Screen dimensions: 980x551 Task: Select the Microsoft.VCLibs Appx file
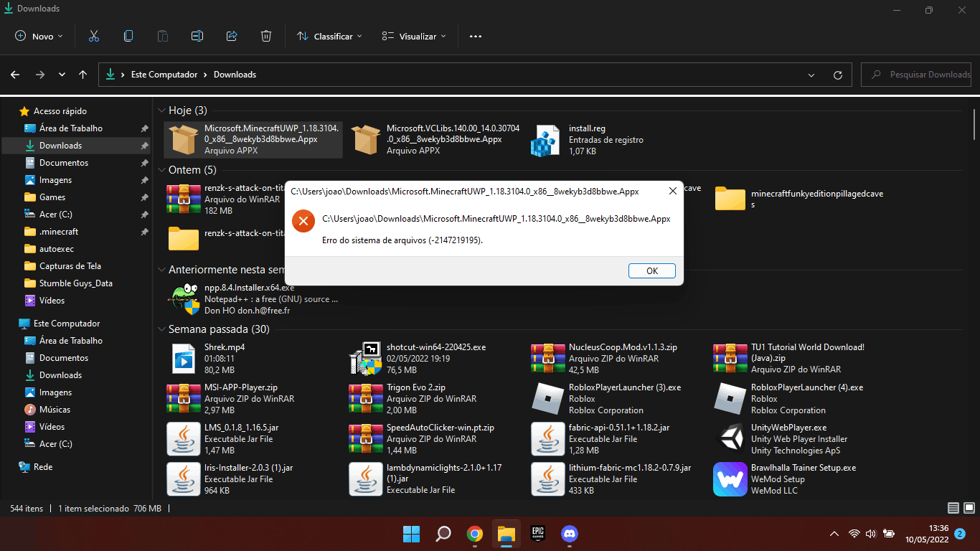tap(436, 139)
